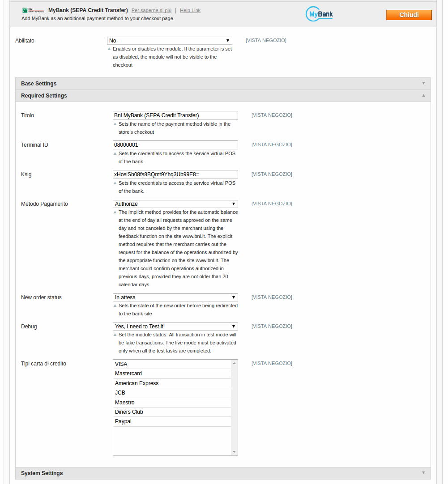448x484 pixels.
Task: Click the Terminal ID field label
Action: click(x=34, y=145)
